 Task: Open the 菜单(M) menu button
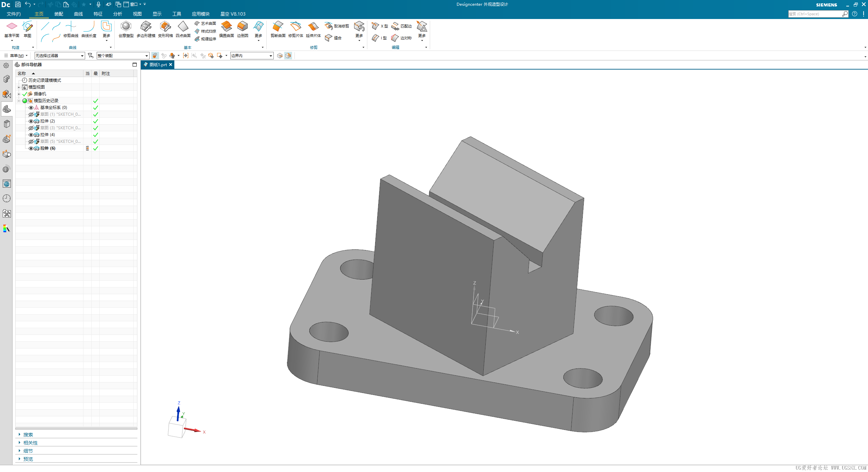[16, 56]
